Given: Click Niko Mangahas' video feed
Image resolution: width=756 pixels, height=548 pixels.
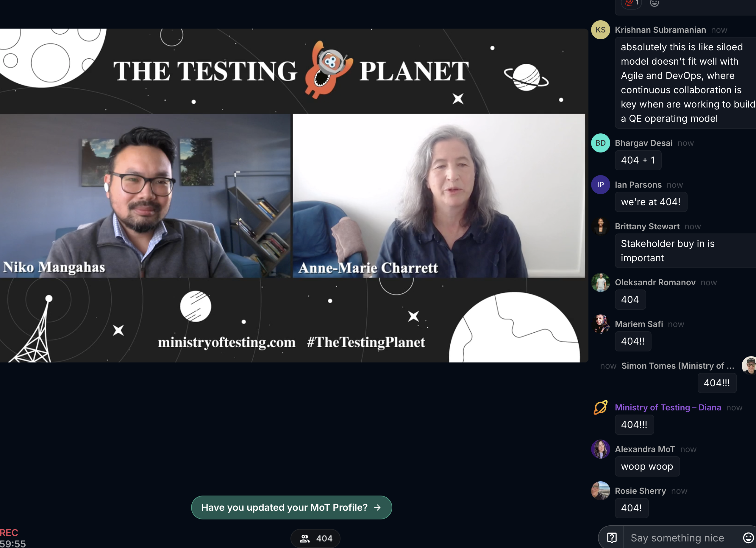Looking at the screenshot, I should (145, 196).
